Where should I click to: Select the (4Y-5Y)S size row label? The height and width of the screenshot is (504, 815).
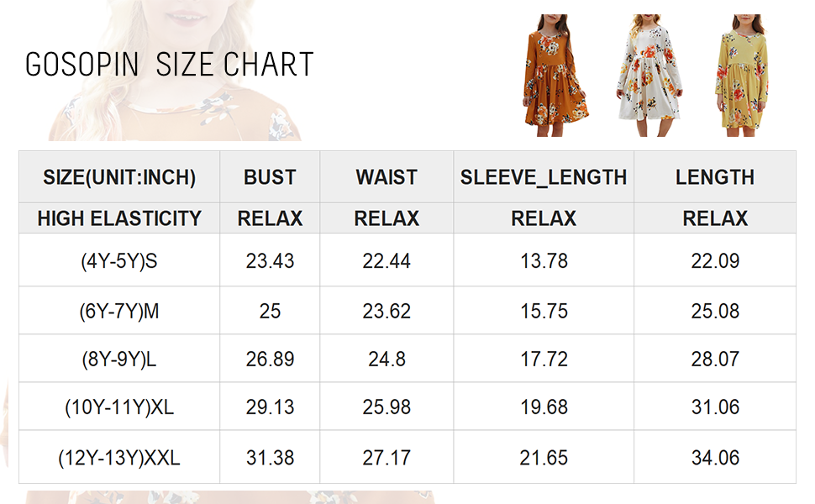pos(119,261)
